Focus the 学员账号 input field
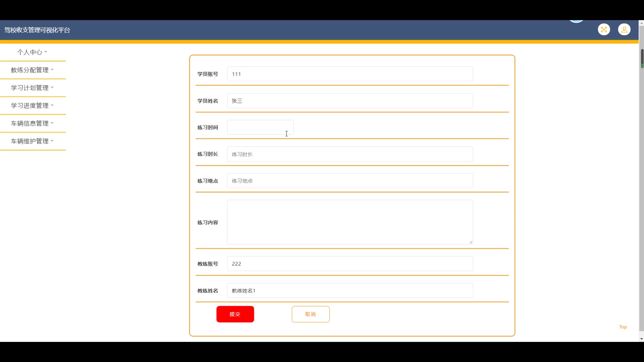Viewport: 644px width, 362px height. [350, 74]
